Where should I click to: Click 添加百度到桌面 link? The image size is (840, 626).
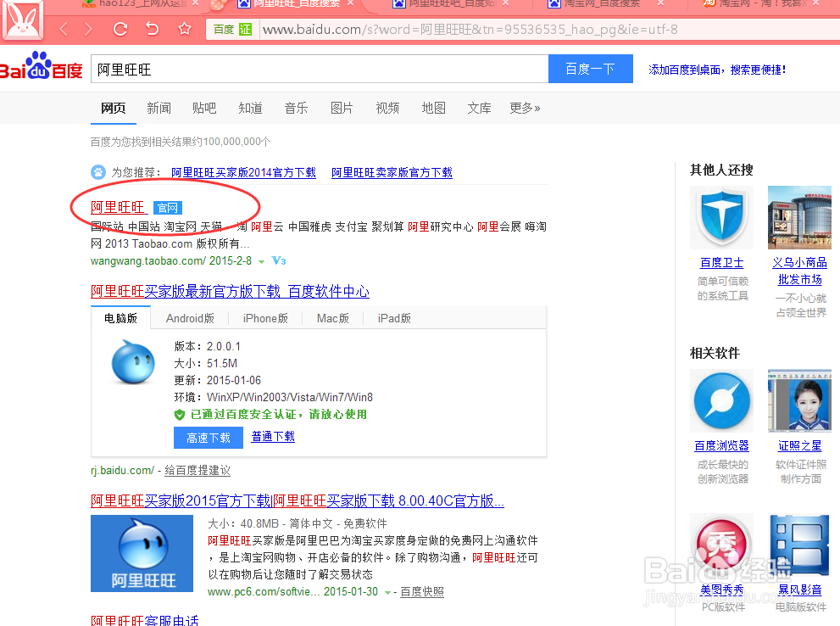717,70
